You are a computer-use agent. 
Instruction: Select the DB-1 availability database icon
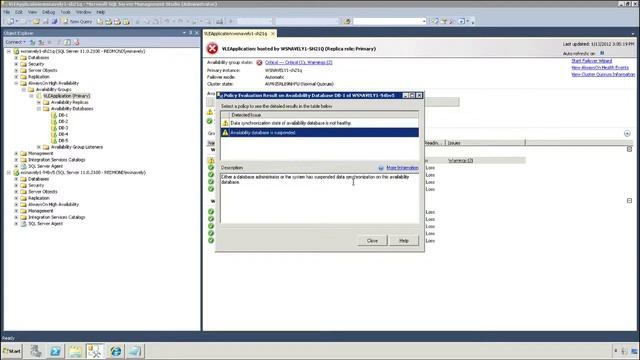coord(54,115)
